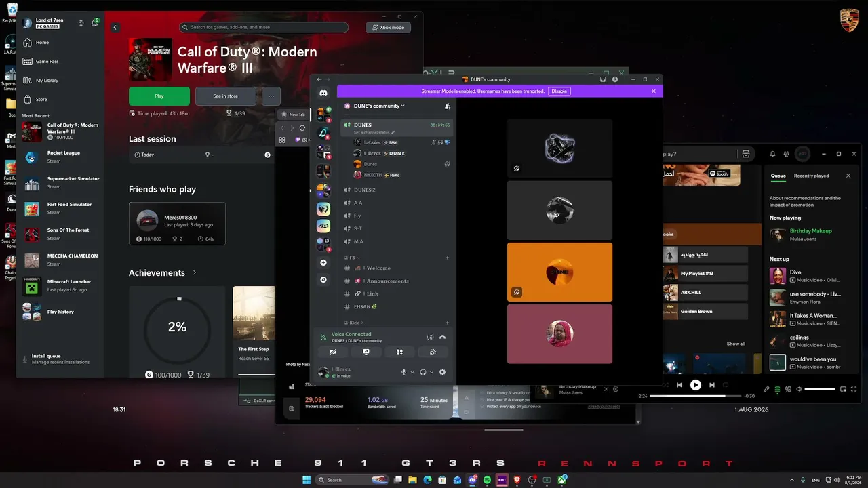Image resolution: width=868 pixels, height=488 pixels.
Task: Open Spotify notifications bell
Action: pos(772,154)
